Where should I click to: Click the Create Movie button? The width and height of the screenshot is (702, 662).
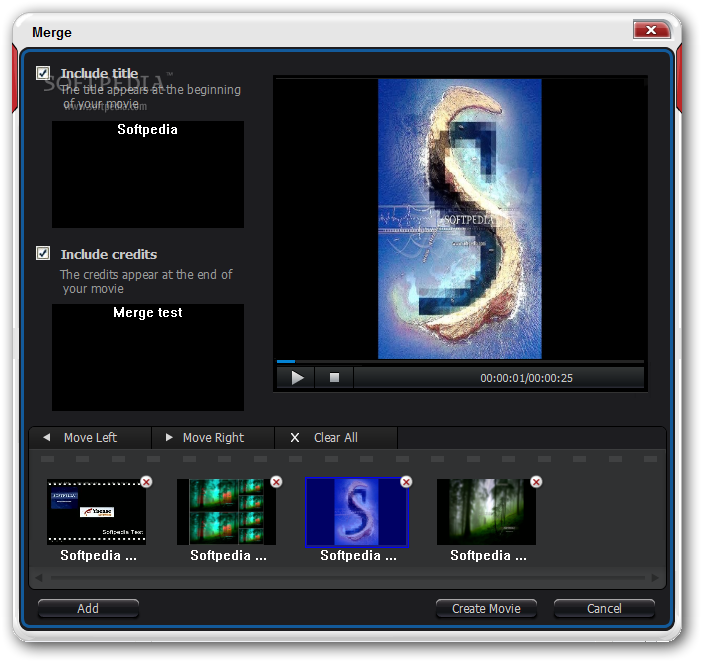pos(486,608)
